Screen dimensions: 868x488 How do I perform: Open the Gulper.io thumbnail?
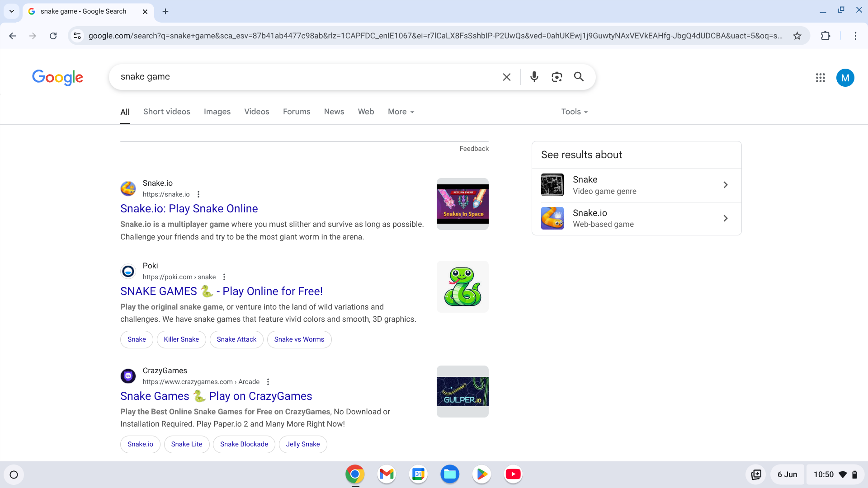[x=462, y=391]
